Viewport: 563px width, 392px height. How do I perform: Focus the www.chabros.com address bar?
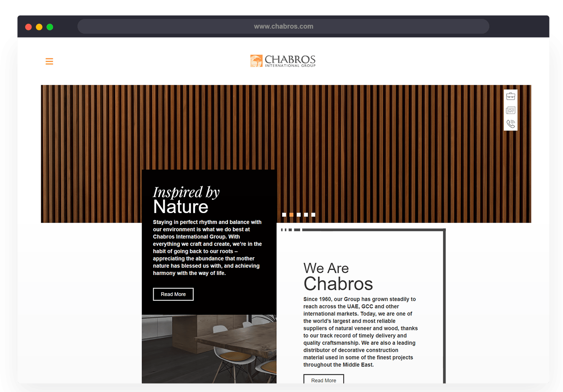pos(283,27)
